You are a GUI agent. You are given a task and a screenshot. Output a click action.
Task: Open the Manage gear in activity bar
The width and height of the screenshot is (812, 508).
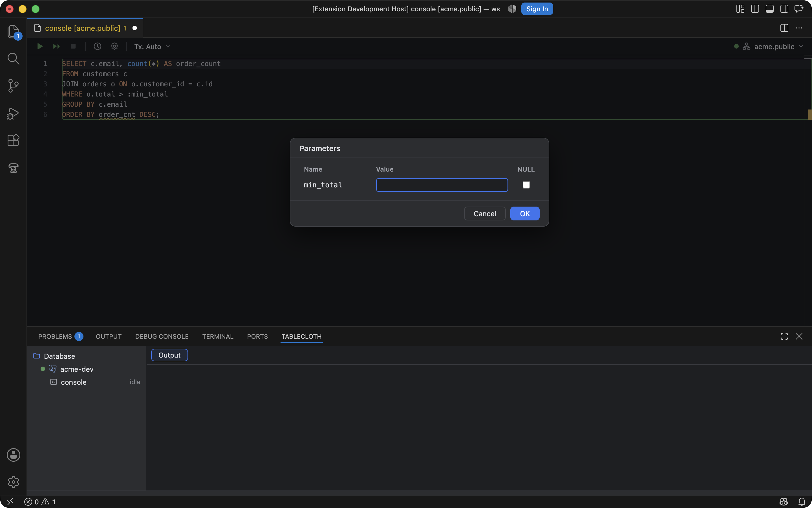coord(14,482)
